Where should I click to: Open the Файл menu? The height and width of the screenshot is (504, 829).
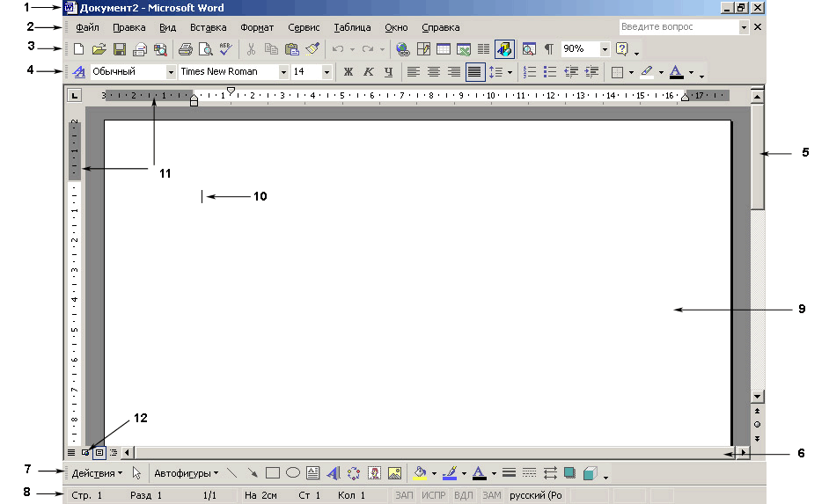coord(87,27)
